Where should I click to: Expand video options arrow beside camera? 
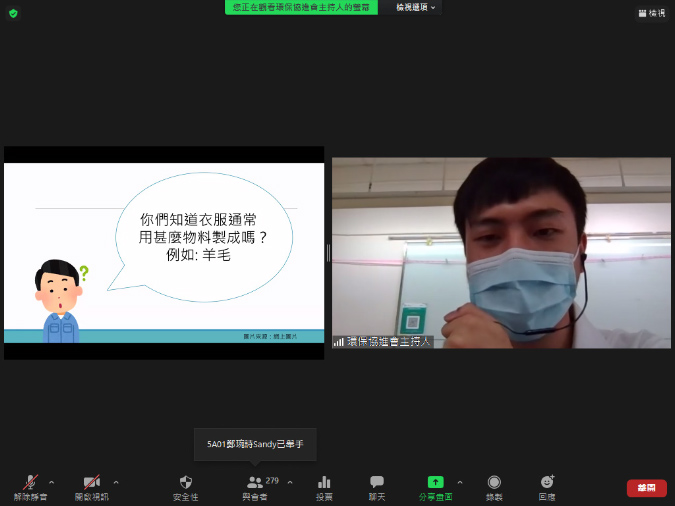pyautogui.click(x=116, y=482)
